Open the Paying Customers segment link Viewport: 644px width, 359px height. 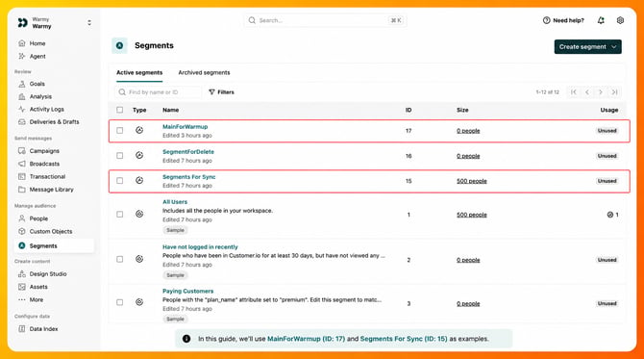(x=187, y=292)
